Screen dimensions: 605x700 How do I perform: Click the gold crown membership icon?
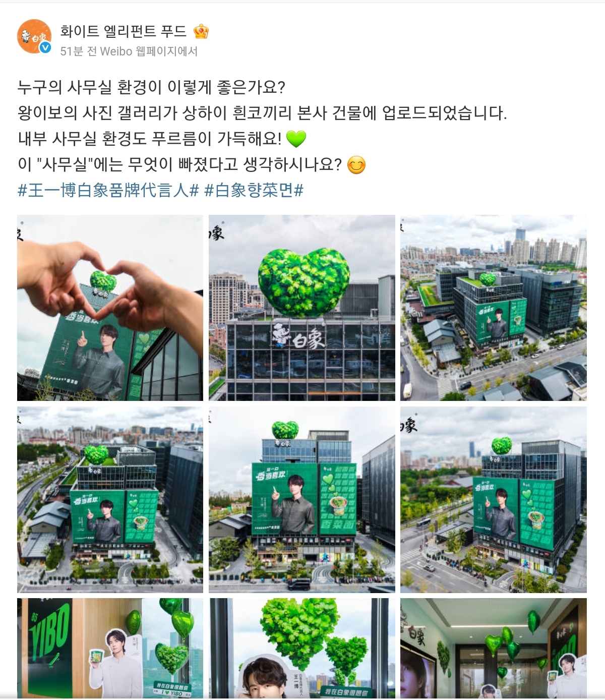(201, 32)
